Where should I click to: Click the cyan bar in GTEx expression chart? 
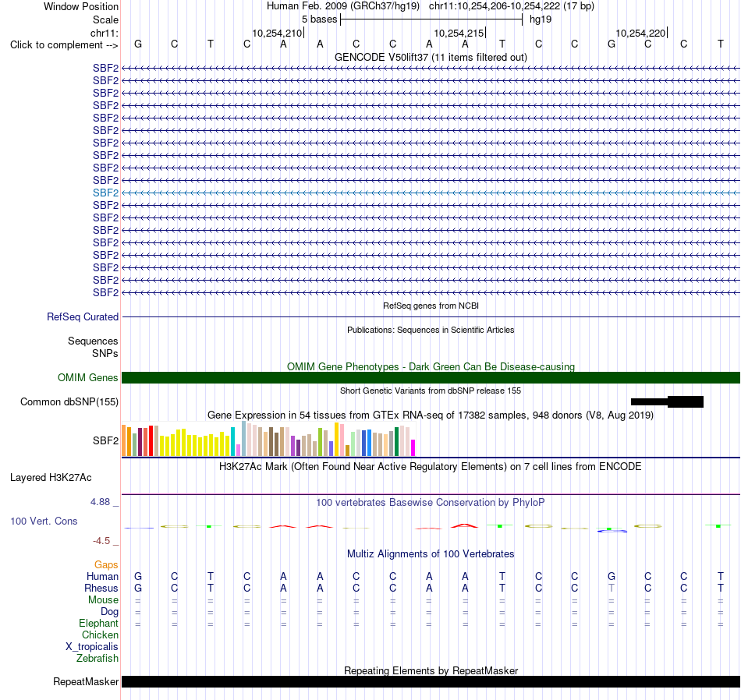pos(232,442)
